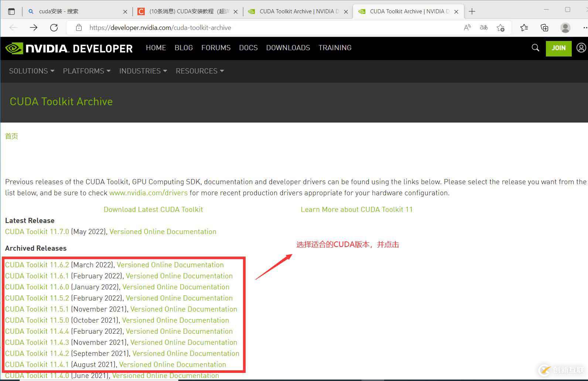Viewport: 588px width, 381px height.
Task: Click the address bar URL
Action: 160,28
